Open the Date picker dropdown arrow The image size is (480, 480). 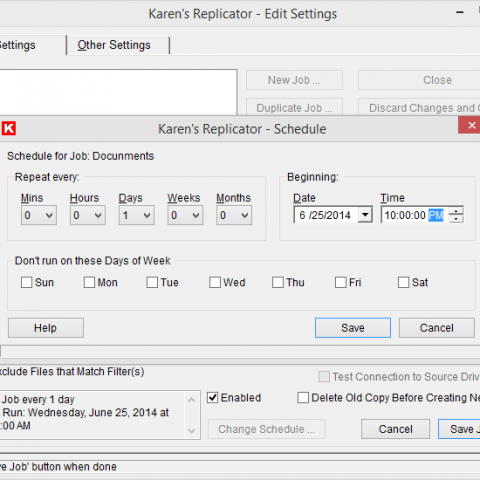[365, 215]
